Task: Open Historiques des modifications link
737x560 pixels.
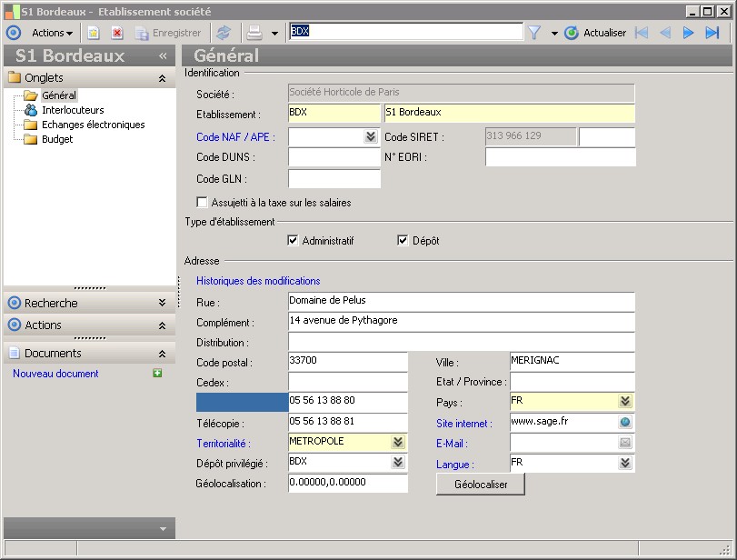Action: [258, 281]
